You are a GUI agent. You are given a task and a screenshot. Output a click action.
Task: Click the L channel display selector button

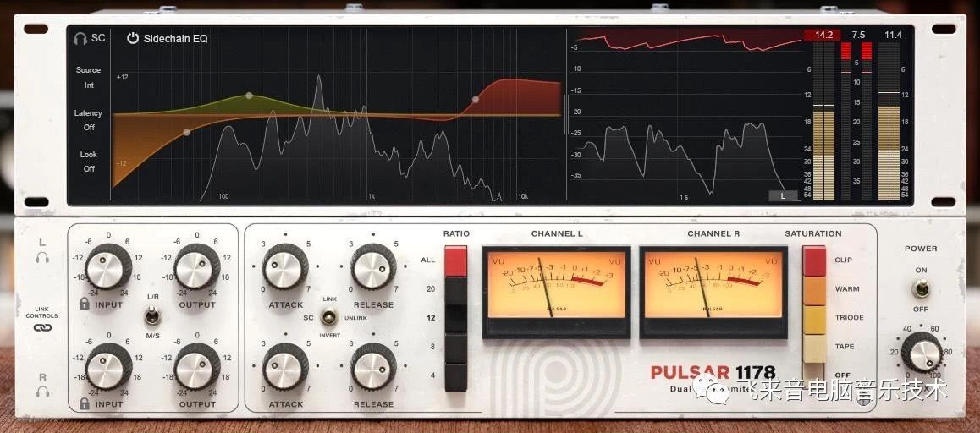coord(783,195)
